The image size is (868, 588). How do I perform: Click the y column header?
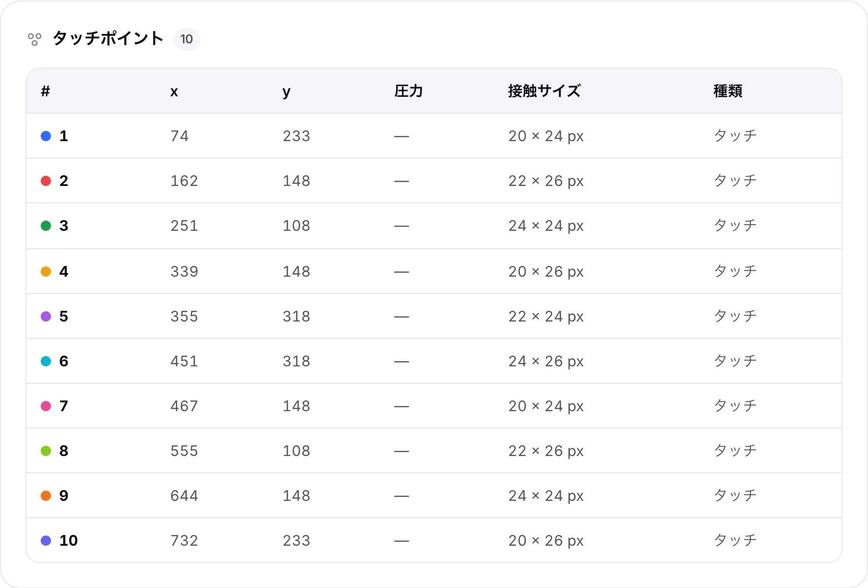(x=286, y=92)
